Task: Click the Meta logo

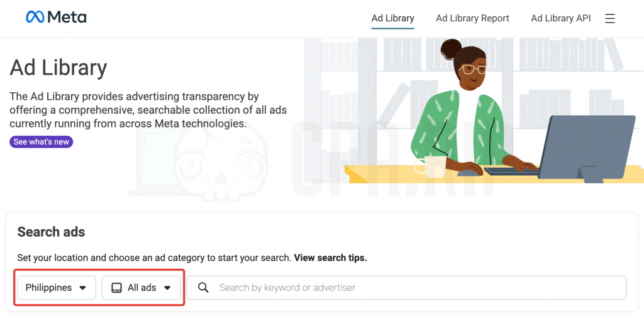Action: tap(56, 17)
